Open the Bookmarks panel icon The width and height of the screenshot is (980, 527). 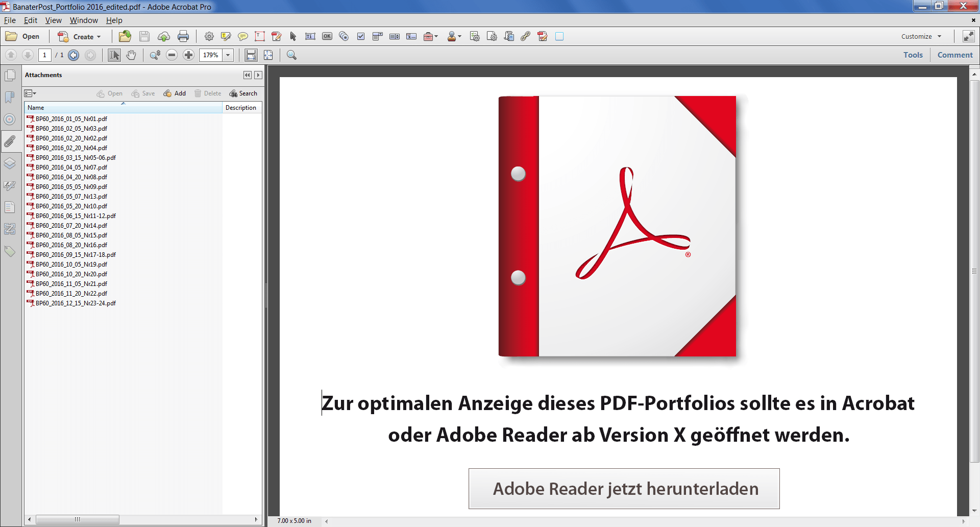coord(10,97)
